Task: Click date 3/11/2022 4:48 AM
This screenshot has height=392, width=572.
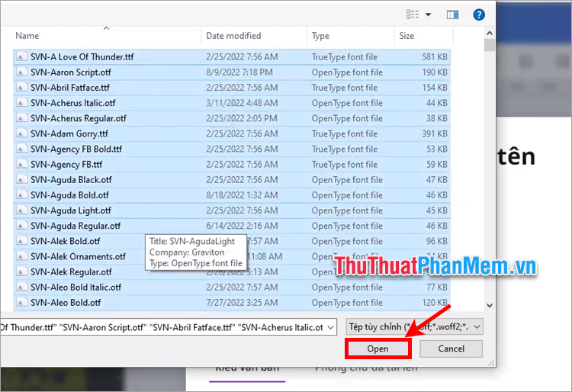Action: (242, 103)
